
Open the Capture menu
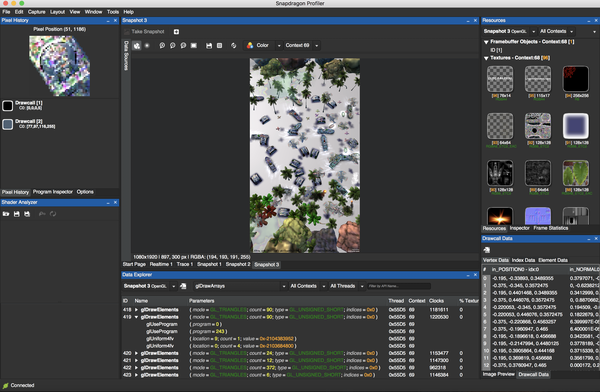(x=36, y=12)
